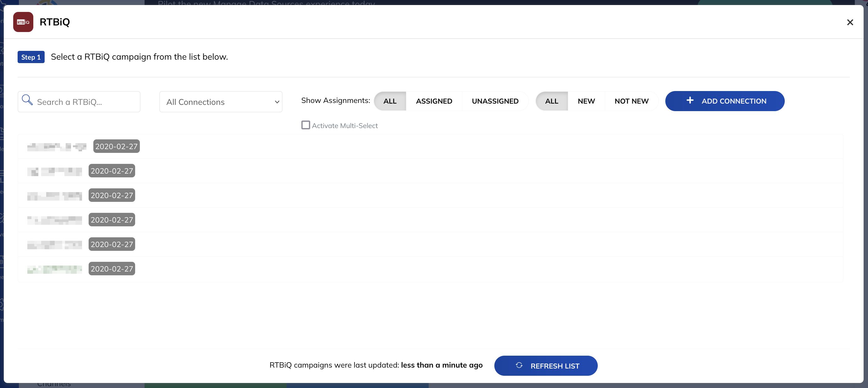Open the All Connections dropdown

[x=221, y=102]
